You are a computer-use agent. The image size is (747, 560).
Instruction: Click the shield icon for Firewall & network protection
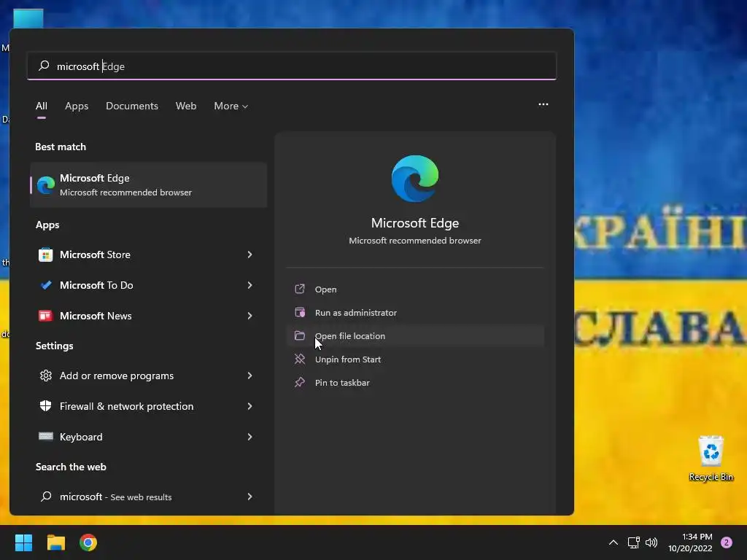tap(46, 406)
